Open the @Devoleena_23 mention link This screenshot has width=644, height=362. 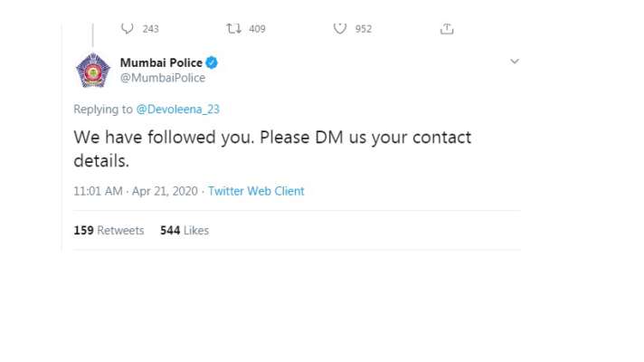click(178, 110)
